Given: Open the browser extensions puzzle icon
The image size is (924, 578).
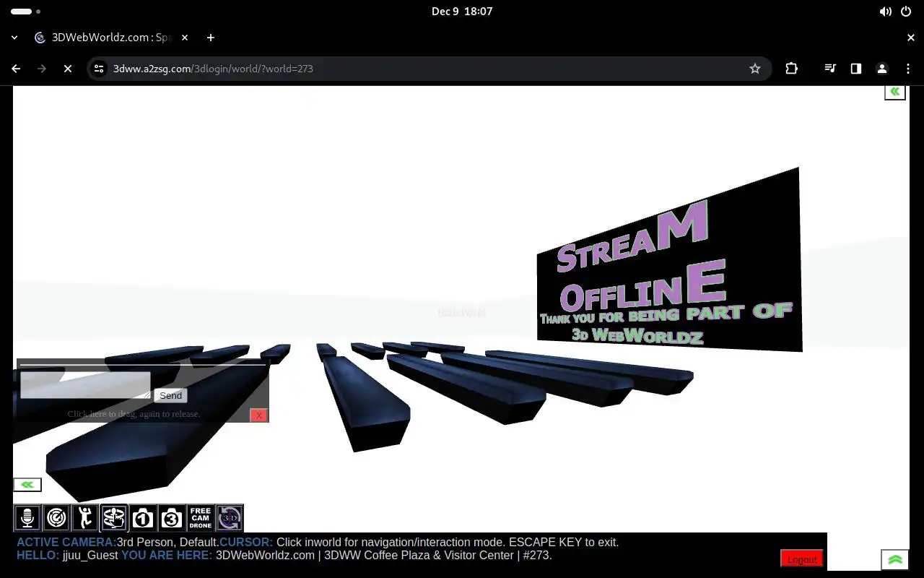Looking at the screenshot, I should coord(792,69).
